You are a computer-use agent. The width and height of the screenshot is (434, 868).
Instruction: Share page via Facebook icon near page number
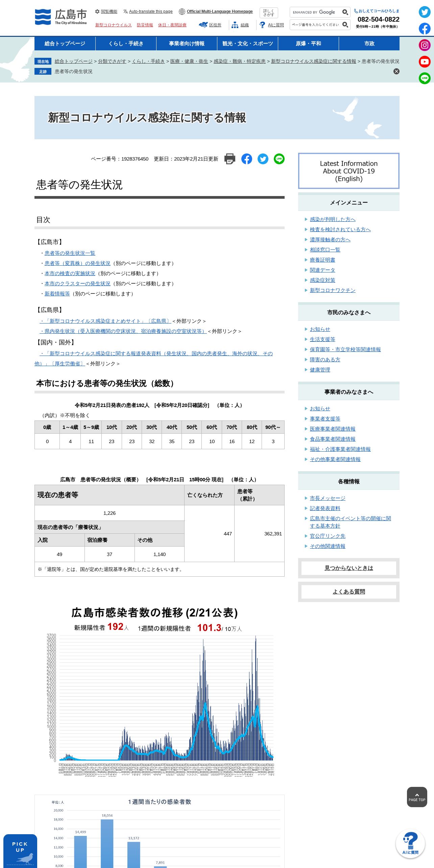point(247,159)
